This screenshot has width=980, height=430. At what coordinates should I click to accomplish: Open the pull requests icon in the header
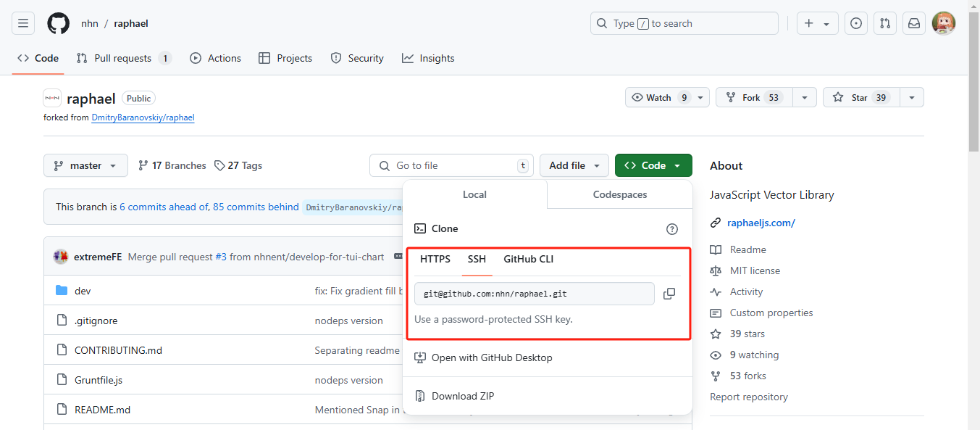click(885, 23)
